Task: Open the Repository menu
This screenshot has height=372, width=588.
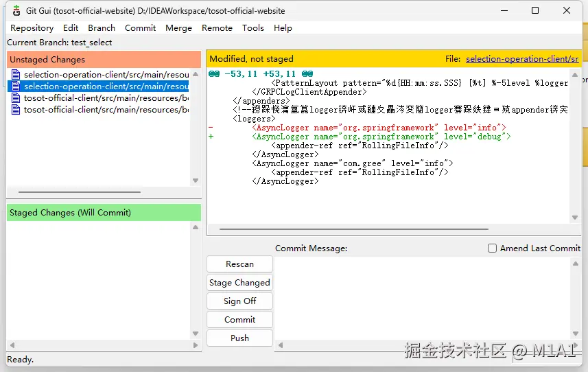Action: [x=32, y=28]
